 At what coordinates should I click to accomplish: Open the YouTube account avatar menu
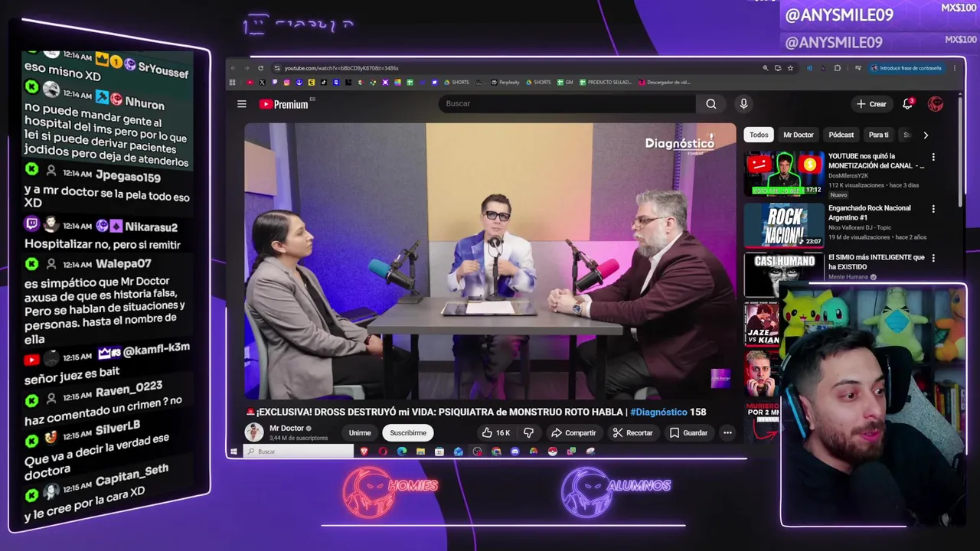936,104
